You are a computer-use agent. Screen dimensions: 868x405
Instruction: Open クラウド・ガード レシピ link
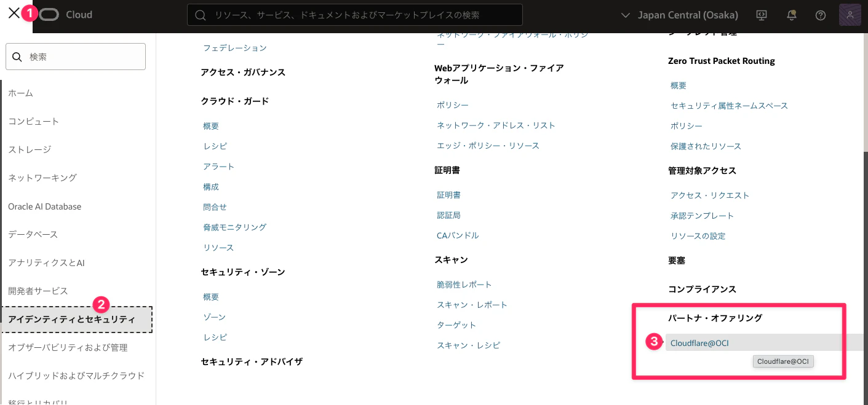[215, 146]
